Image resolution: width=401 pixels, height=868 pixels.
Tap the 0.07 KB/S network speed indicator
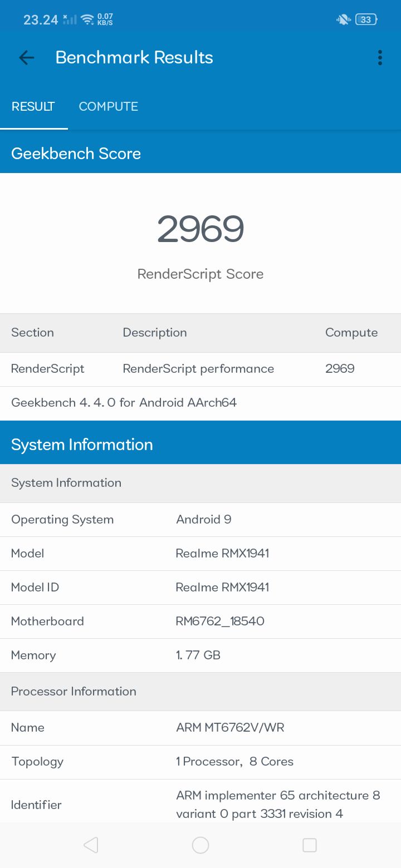pyautogui.click(x=105, y=19)
